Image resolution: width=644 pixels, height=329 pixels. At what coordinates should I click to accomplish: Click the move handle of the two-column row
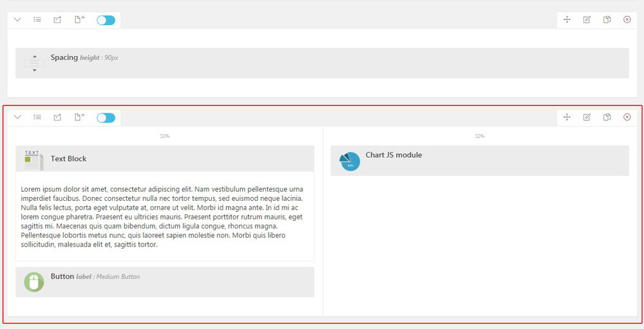(x=567, y=117)
